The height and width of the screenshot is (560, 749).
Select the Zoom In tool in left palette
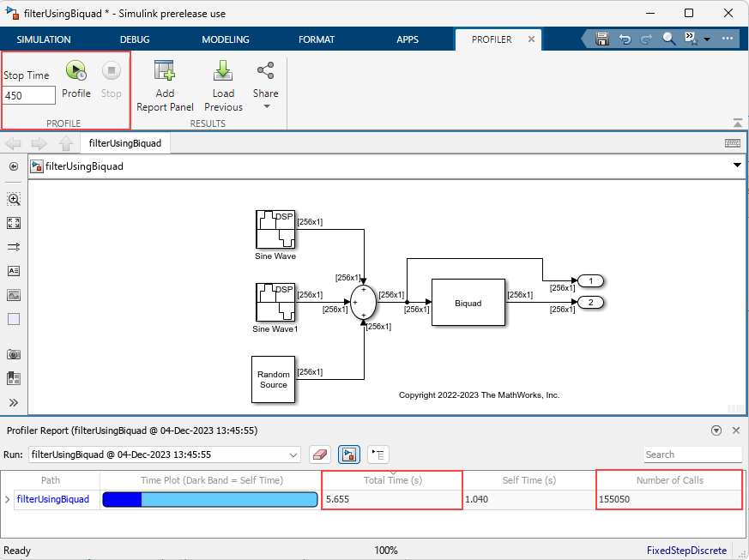[14, 199]
